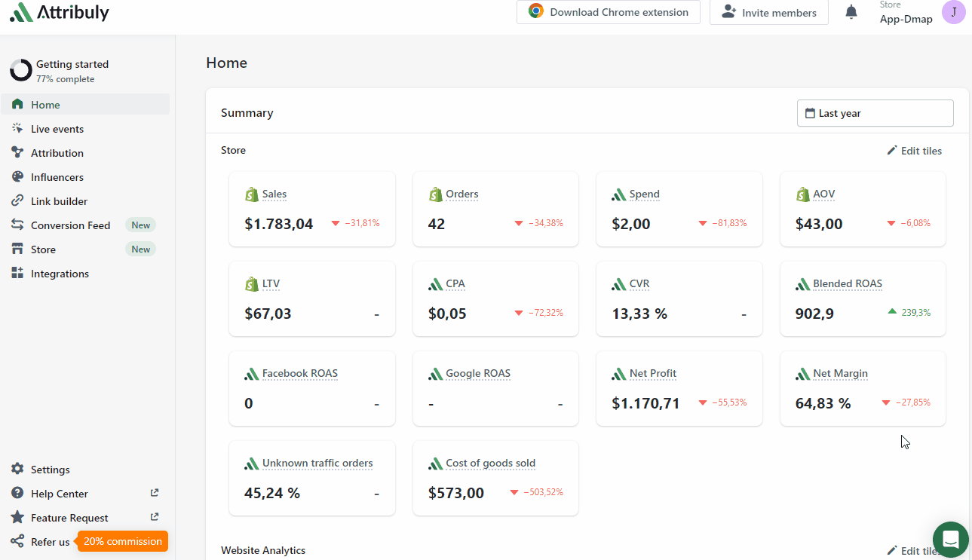The image size is (972, 560).
Task: Select Influencers from the sidebar menu
Action: [x=57, y=177]
